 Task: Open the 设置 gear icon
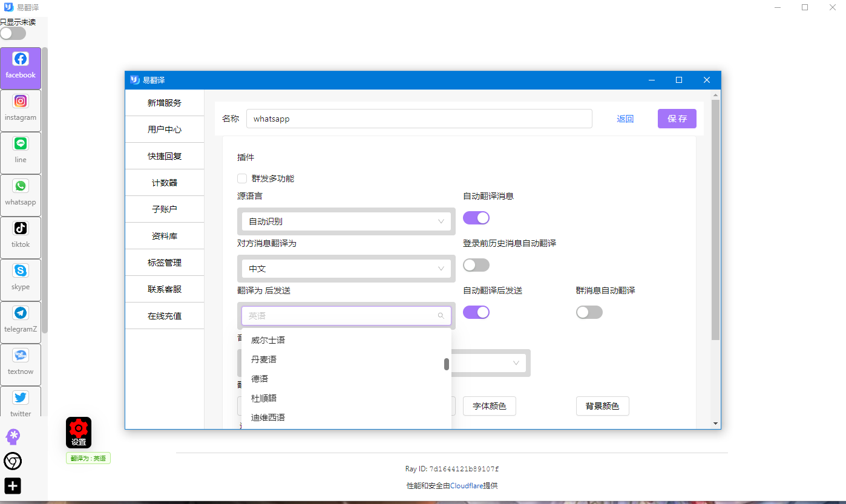(x=78, y=431)
